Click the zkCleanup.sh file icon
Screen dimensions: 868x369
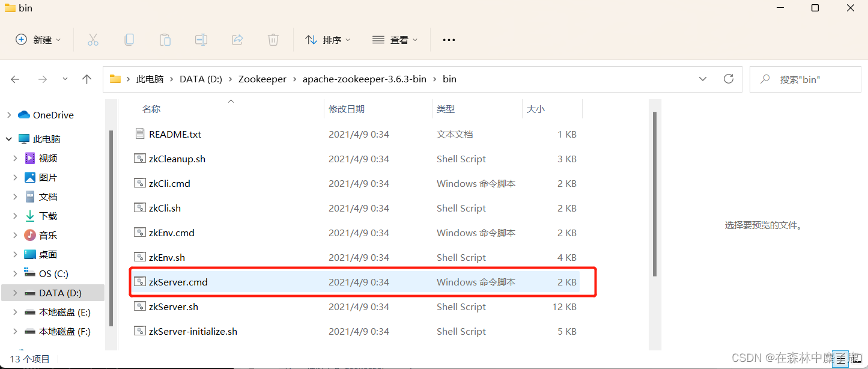pyautogui.click(x=140, y=159)
